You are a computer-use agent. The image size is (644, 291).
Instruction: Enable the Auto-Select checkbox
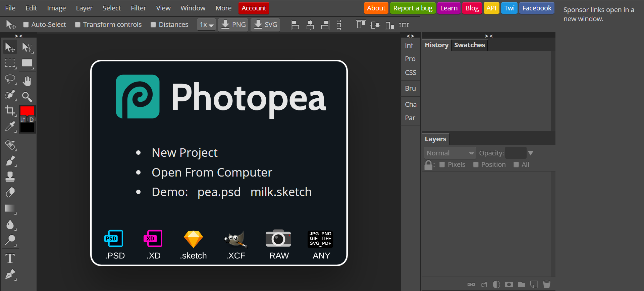[26, 25]
